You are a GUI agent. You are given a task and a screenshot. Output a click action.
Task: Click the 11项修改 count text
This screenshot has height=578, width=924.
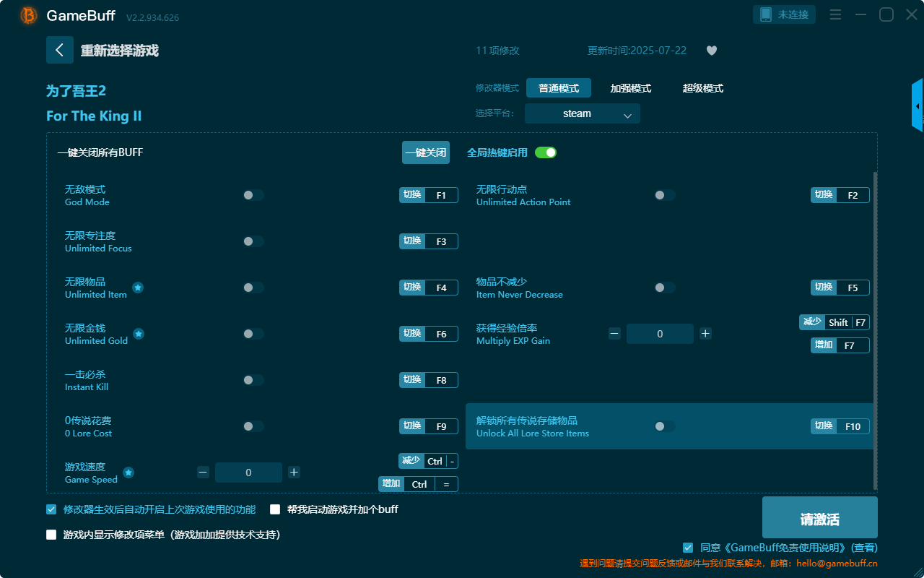tap(497, 51)
